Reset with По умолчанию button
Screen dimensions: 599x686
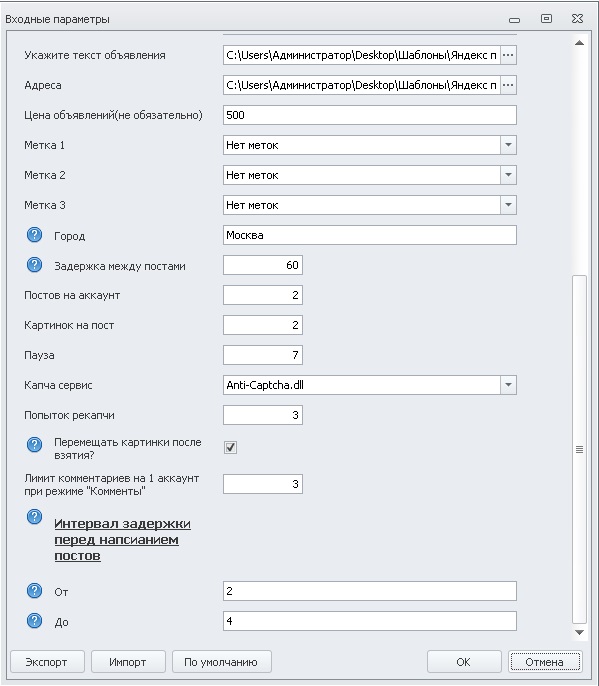click(x=221, y=662)
